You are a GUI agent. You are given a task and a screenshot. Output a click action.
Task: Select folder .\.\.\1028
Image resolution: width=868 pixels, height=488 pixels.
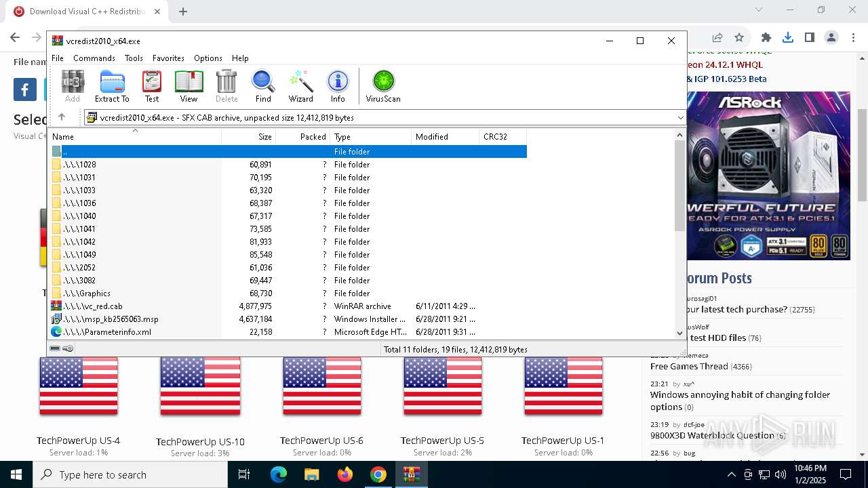[x=288, y=165]
